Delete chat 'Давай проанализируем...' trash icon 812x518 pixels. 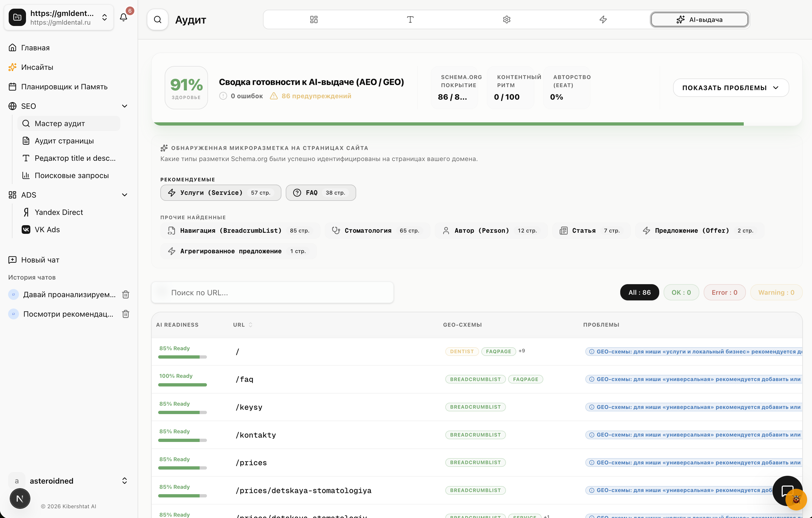tap(125, 294)
